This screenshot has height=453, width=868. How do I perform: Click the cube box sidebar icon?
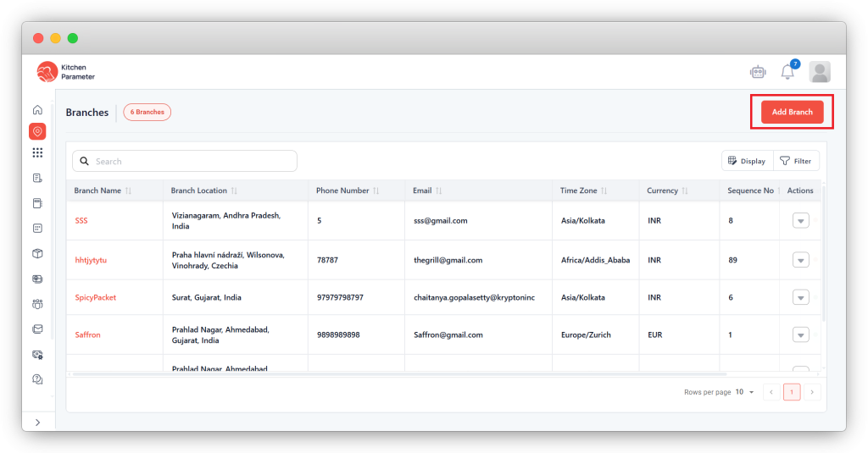coord(37,253)
